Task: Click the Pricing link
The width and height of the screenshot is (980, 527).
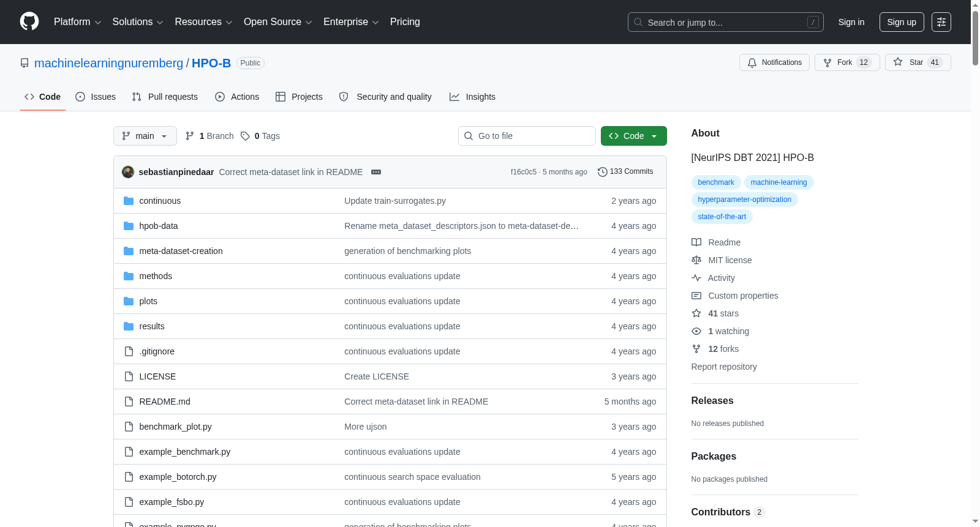Action: point(405,22)
